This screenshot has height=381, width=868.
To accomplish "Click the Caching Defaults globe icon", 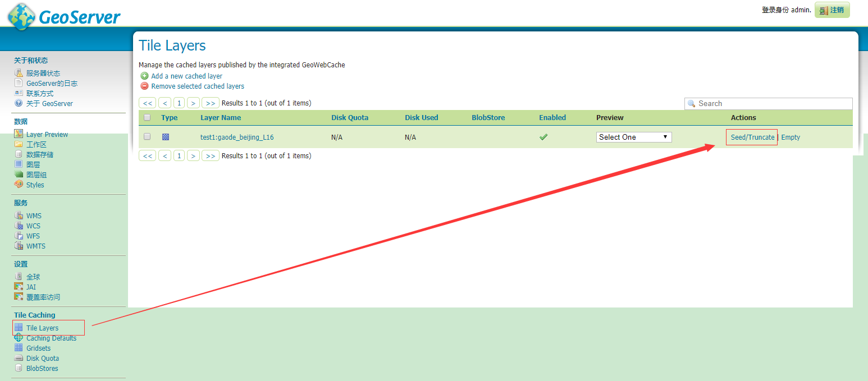I will pyautogui.click(x=19, y=338).
